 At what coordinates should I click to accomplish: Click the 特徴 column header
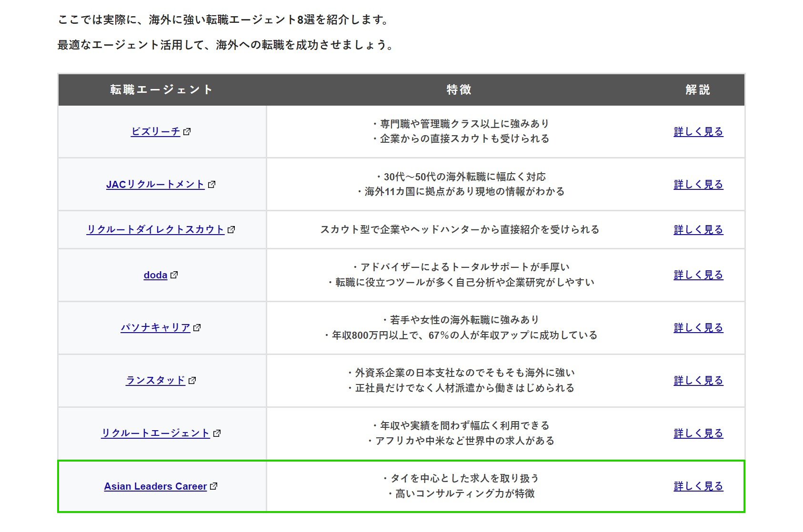(x=459, y=89)
